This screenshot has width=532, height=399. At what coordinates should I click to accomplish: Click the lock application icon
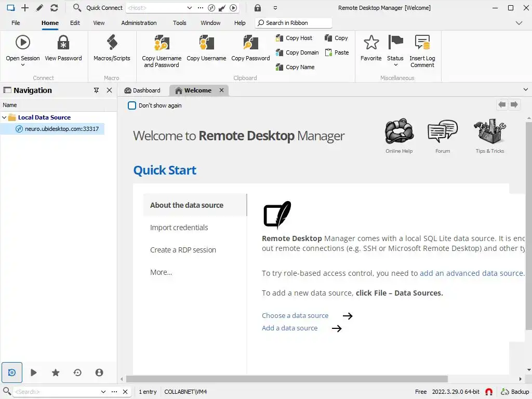[x=258, y=7]
